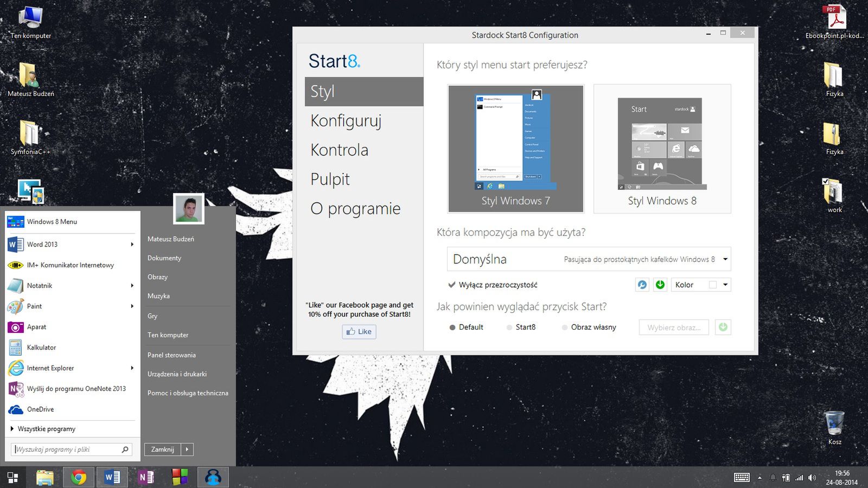Open File Explorer from the taskbar
The height and width of the screenshot is (488, 868).
[45, 477]
